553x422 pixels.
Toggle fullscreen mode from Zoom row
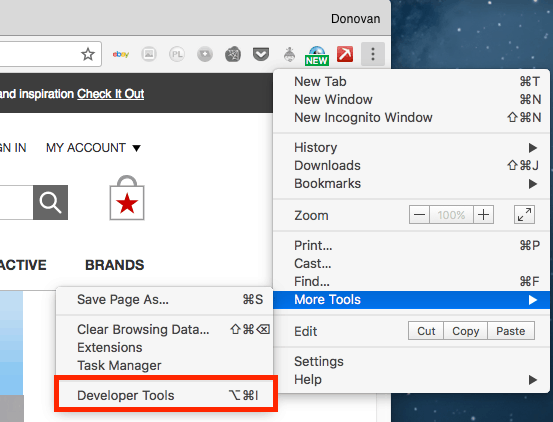524,215
